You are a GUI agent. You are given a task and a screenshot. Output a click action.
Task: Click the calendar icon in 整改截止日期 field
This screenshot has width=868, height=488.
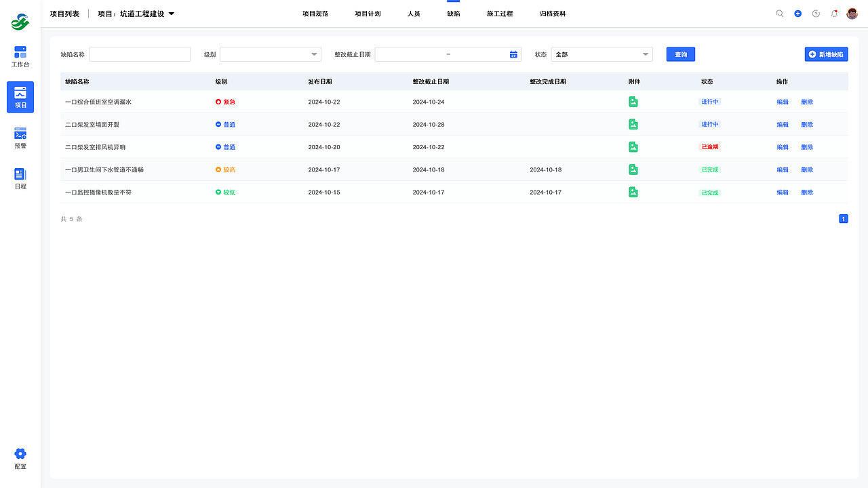[513, 54]
